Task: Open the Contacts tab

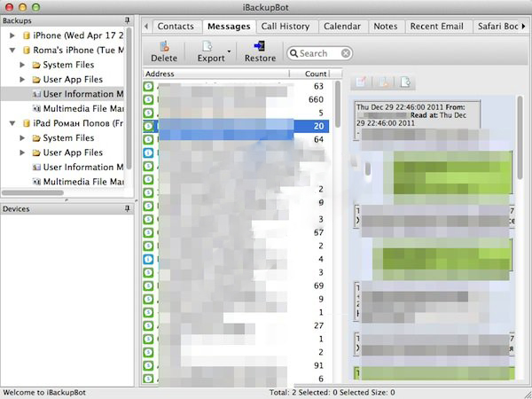Action: point(176,27)
